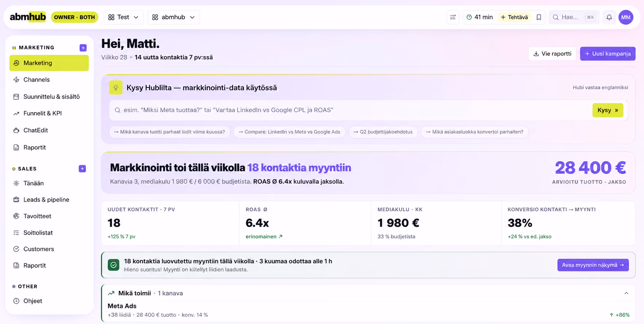Click the 'Hubi vastaa englanniksi' note
This screenshot has width=644, height=324.
[600, 87]
